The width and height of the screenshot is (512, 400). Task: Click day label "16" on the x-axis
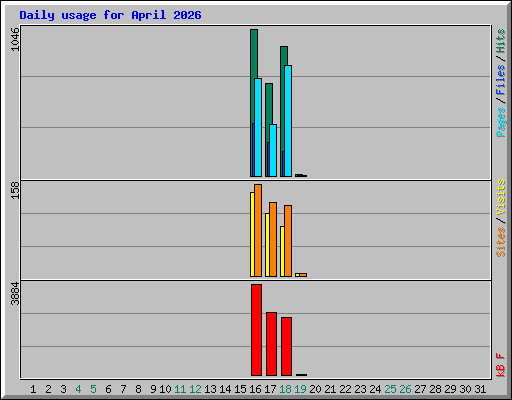tap(255, 389)
